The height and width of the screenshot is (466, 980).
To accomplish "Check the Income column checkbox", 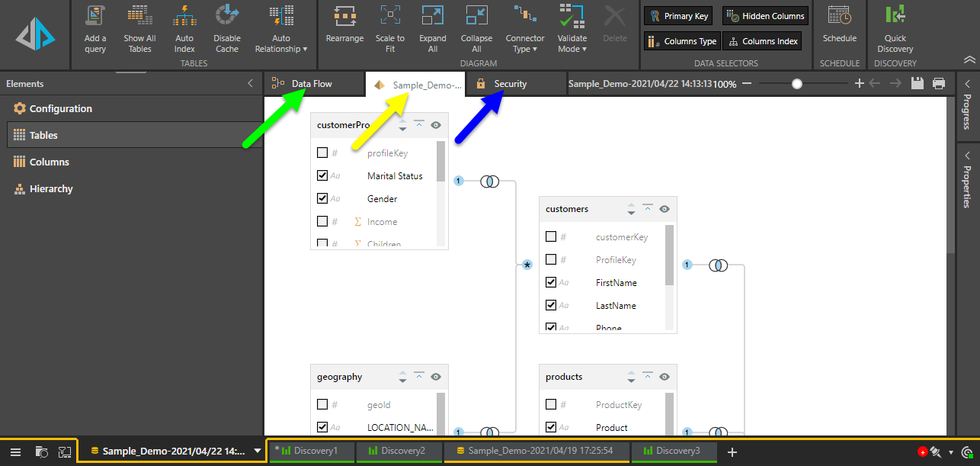I will pos(322,221).
